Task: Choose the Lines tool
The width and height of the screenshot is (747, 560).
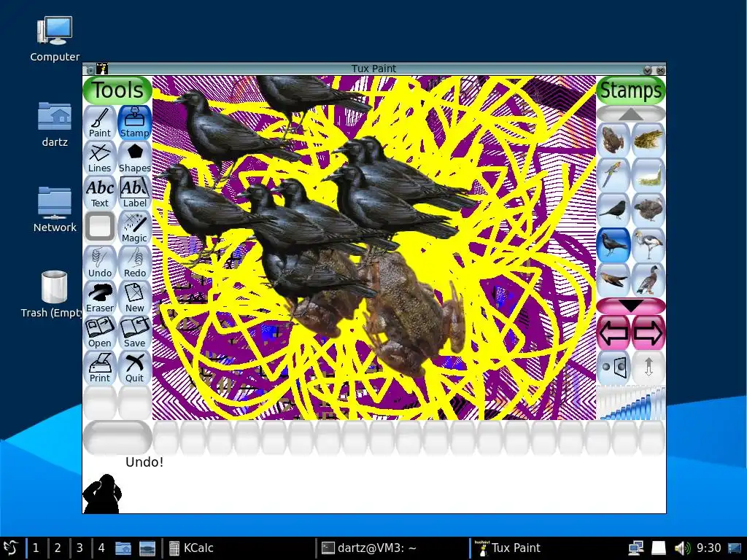Action: (99, 157)
